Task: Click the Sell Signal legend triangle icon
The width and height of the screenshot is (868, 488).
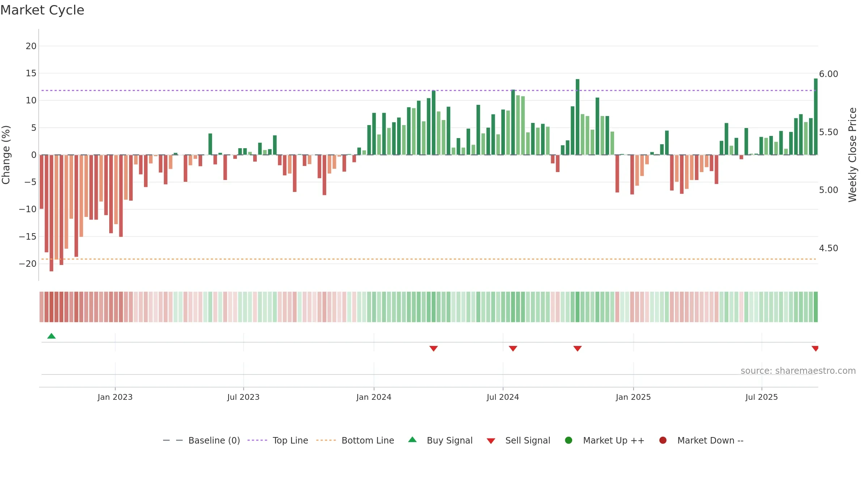Action: pyautogui.click(x=491, y=441)
